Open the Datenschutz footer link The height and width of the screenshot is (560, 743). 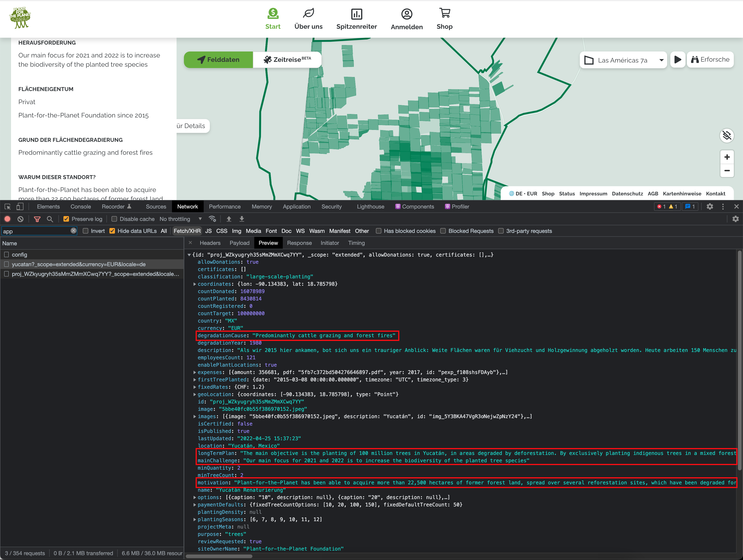[627, 194]
